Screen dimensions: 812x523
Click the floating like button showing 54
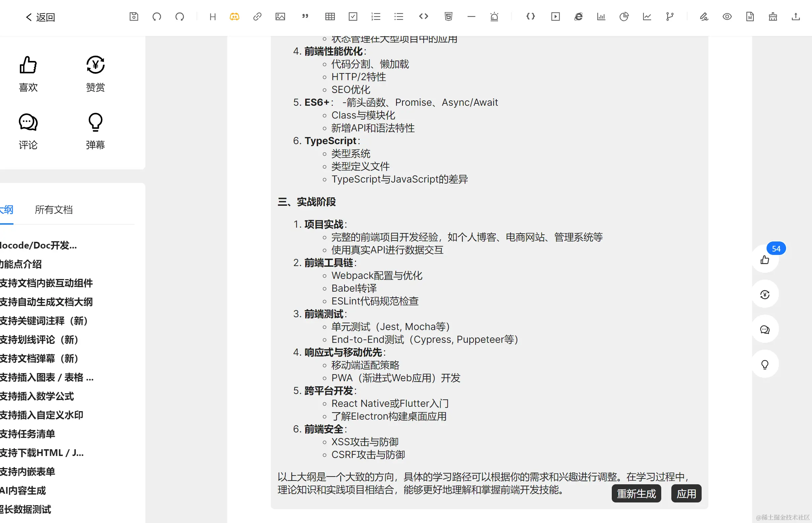pos(765,259)
